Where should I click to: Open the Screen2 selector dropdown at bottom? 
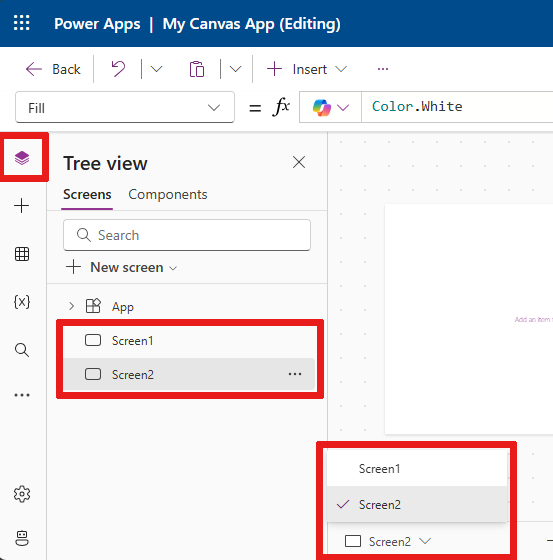point(388,541)
